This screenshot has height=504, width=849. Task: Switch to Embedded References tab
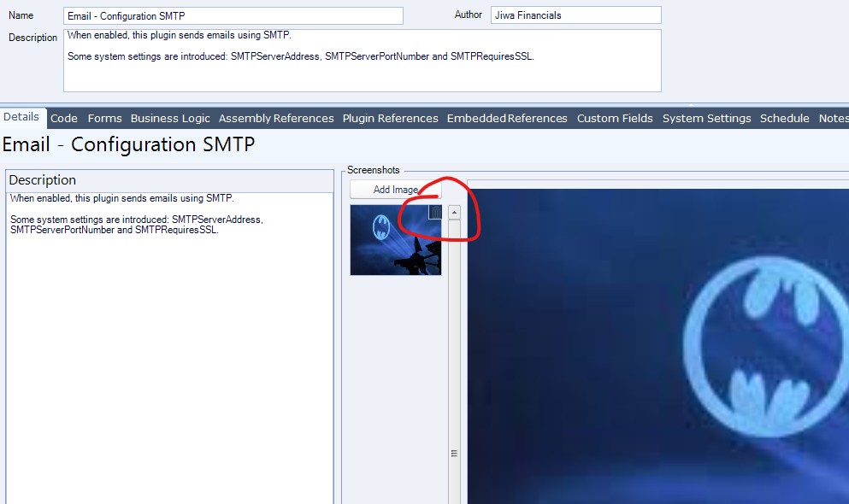pos(507,118)
